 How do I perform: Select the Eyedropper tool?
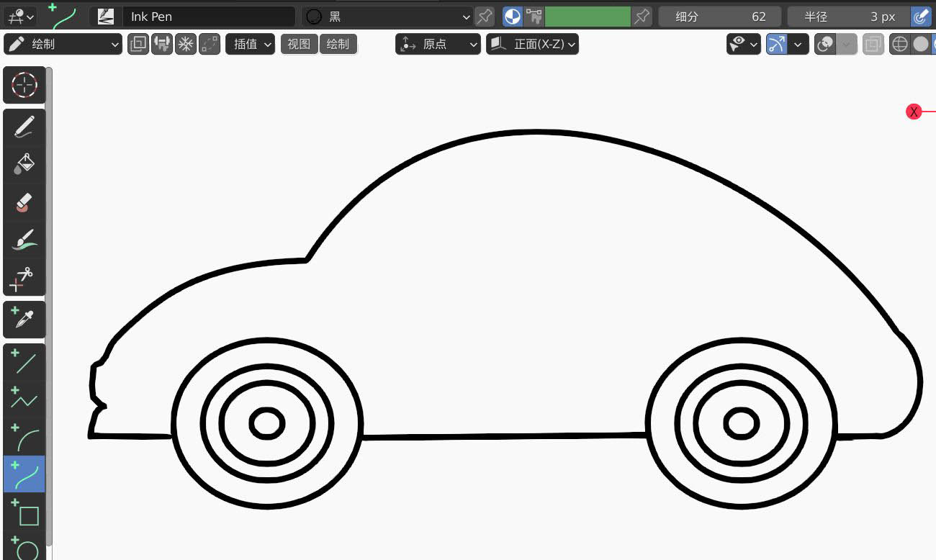click(x=24, y=319)
